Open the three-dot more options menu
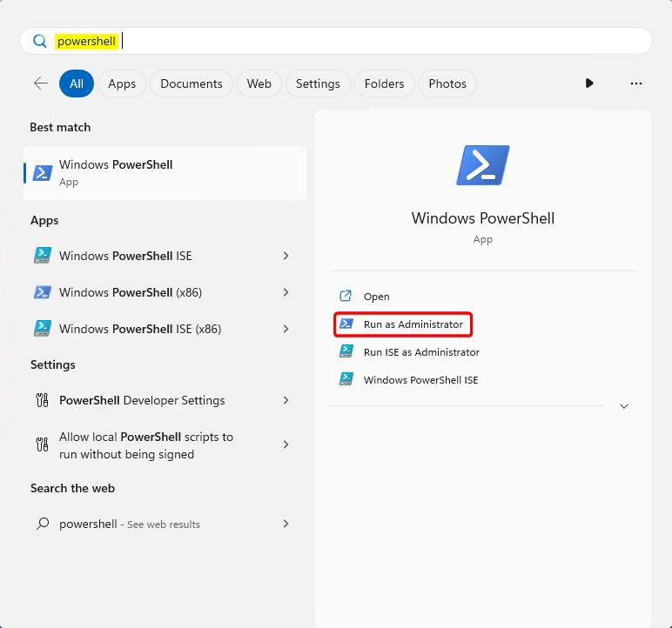The height and width of the screenshot is (628, 672). point(635,84)
